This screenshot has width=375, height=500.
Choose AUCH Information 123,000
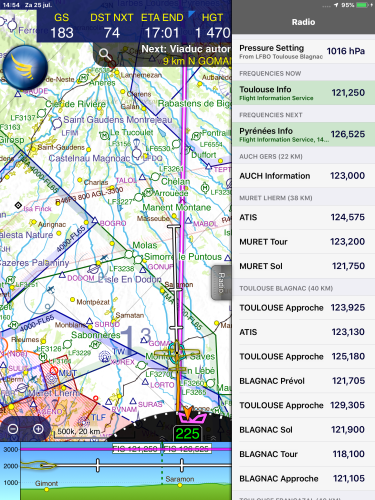click(303, 176)
